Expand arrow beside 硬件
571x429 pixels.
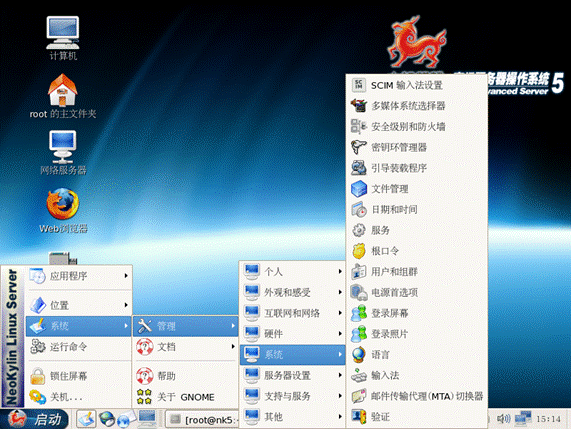click(x=340, y=334)
